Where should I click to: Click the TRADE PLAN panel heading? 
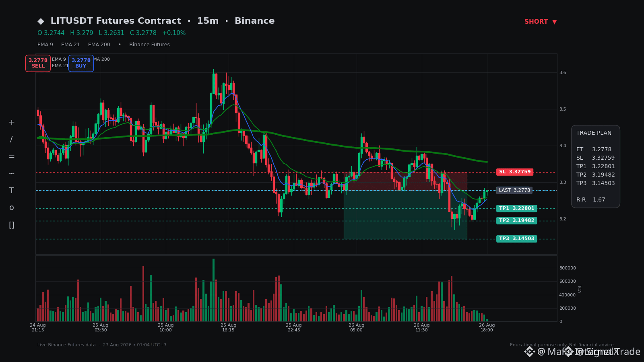coord(594,133)
